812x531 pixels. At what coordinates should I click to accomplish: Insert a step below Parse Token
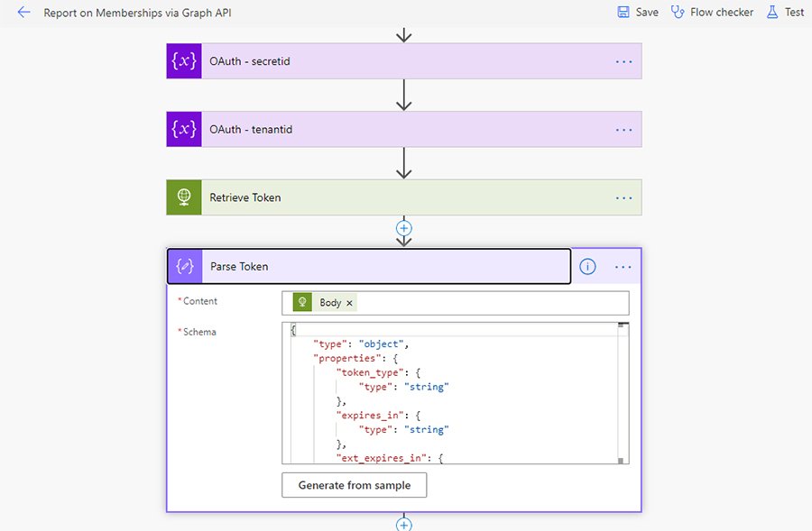point(404,525)
